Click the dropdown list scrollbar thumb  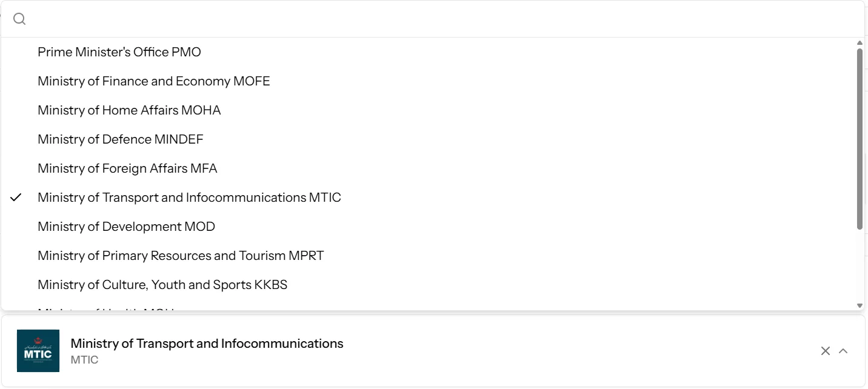click(x=860, y=139)
